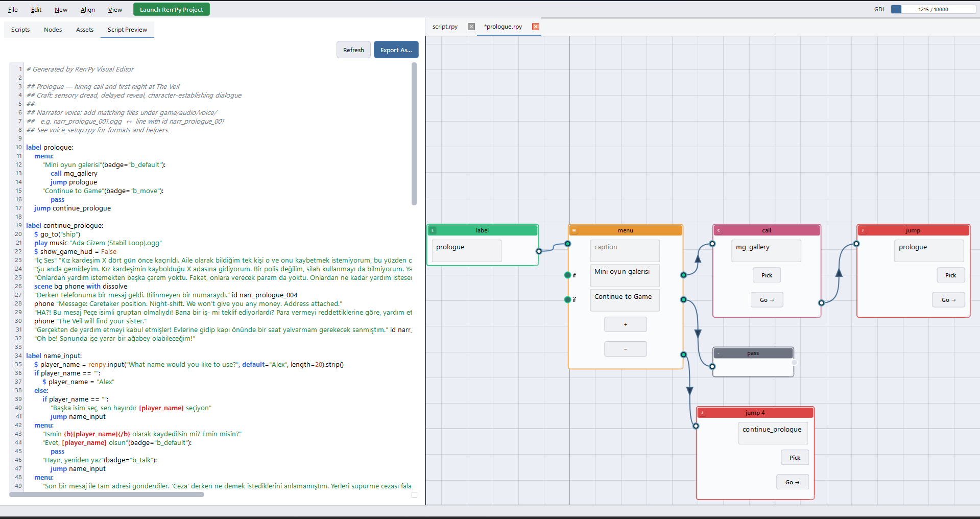980x519 pixels.
Task: Click the Refresh button
Action: click(353, 50)
